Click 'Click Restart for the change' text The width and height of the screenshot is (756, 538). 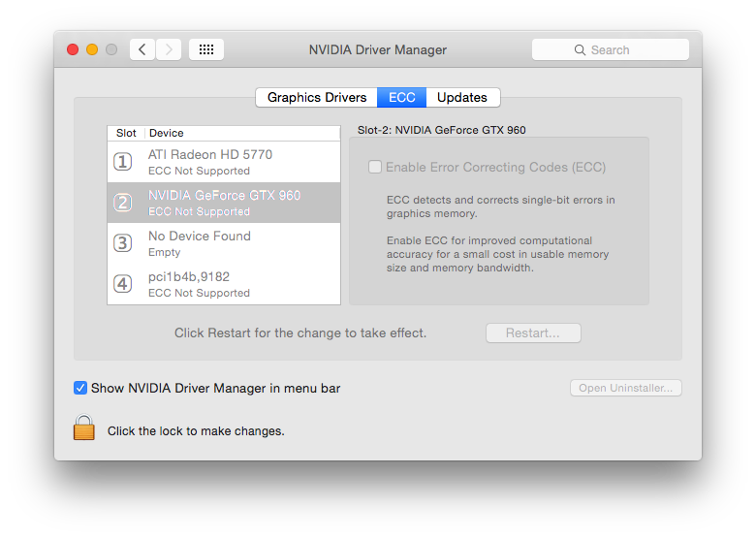[x=300, y=333]
